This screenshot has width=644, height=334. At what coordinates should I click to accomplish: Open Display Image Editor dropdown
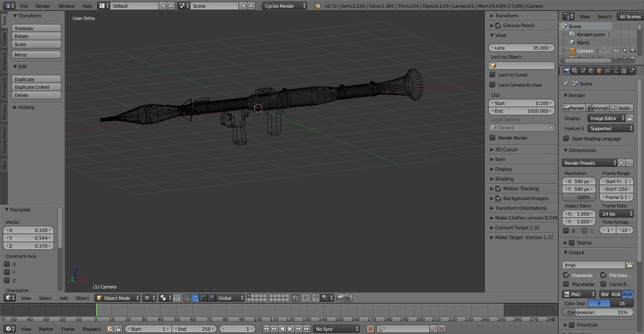(606, 118)
